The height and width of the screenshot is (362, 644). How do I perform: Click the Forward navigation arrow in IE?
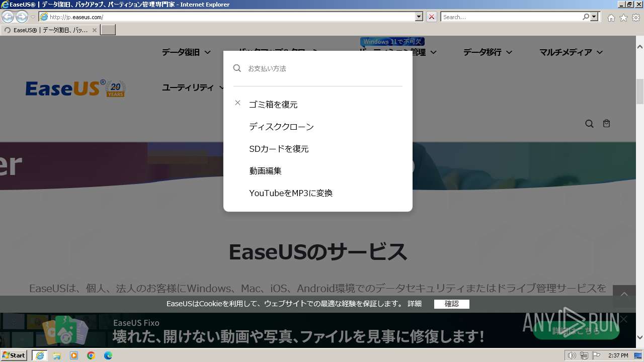pos(22,17)
